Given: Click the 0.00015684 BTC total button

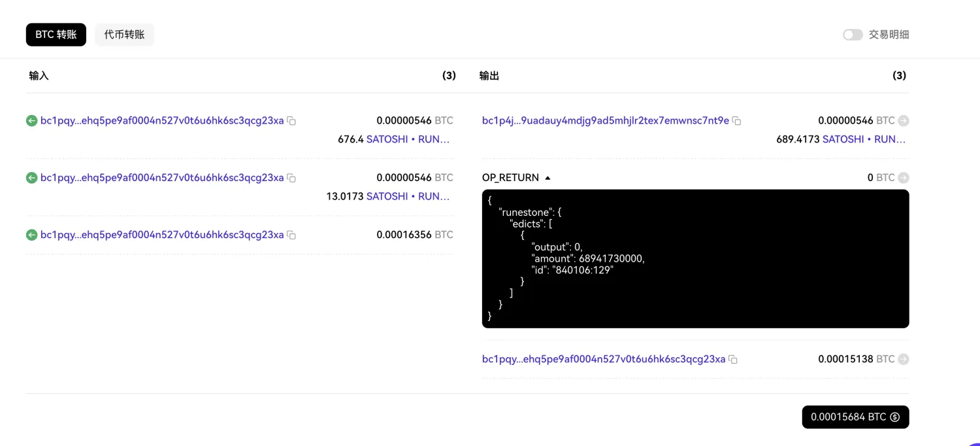Looking at the screenshot, I should click(x=855, y=417).
